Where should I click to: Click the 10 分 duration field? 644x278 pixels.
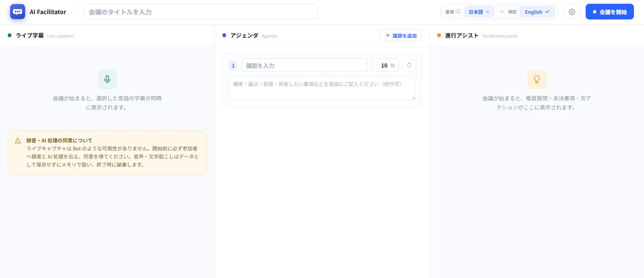[x=385, y=65]
